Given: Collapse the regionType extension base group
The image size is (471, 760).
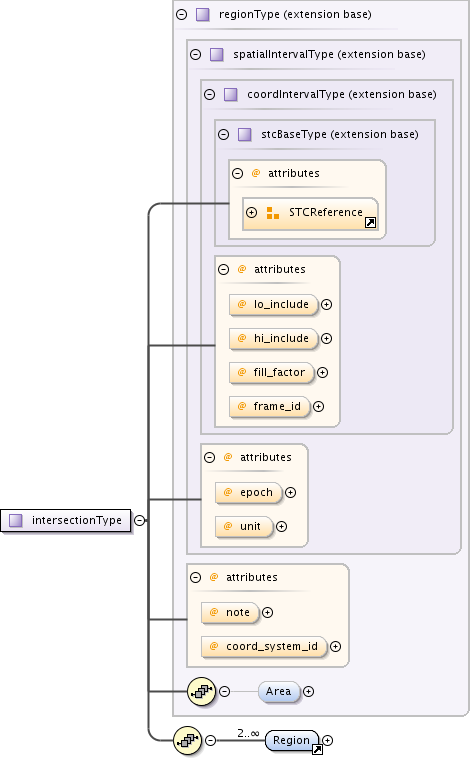Looking at the screenshot, I should 182,15.
